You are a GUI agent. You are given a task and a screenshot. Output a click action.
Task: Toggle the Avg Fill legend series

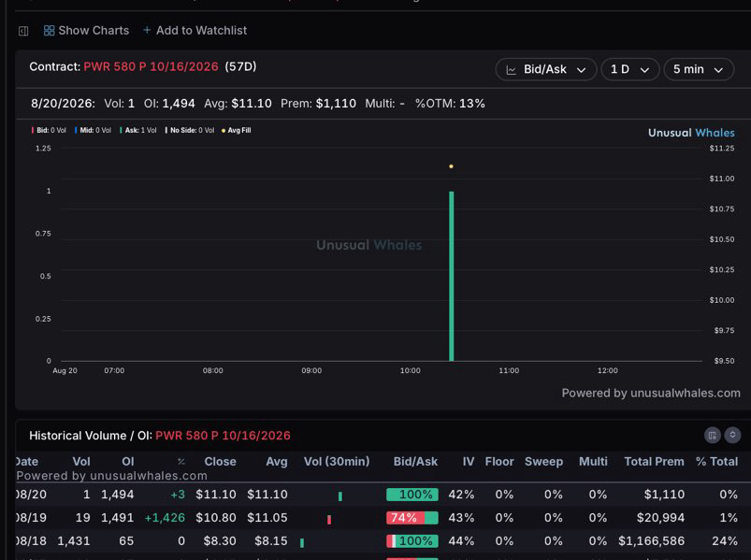(x=236, y=130)
